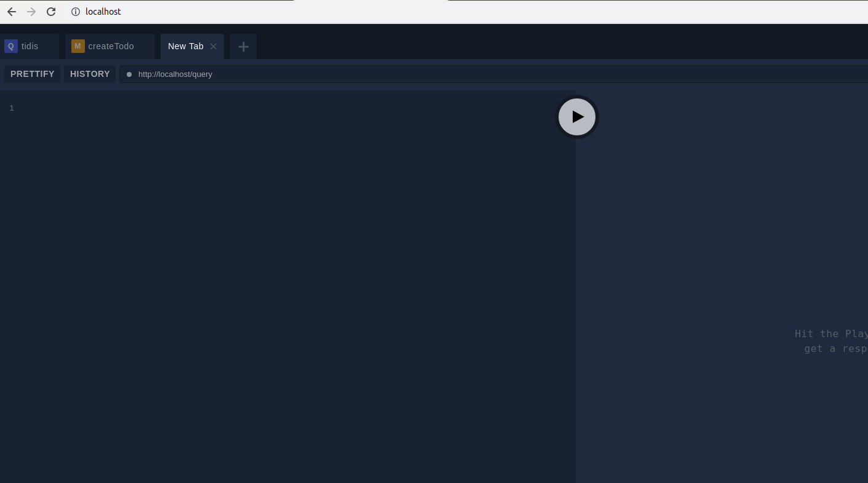
Task: Click the browser back arrow
Action: 12,11
